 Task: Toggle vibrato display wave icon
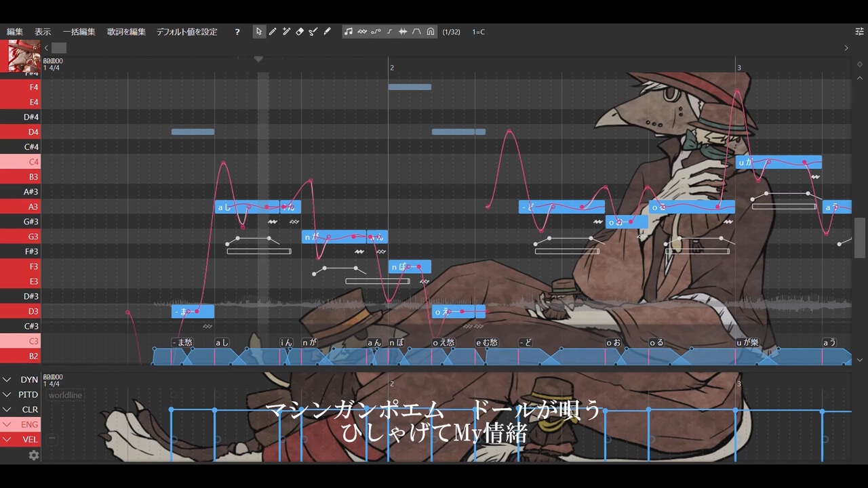click(362, 32)
